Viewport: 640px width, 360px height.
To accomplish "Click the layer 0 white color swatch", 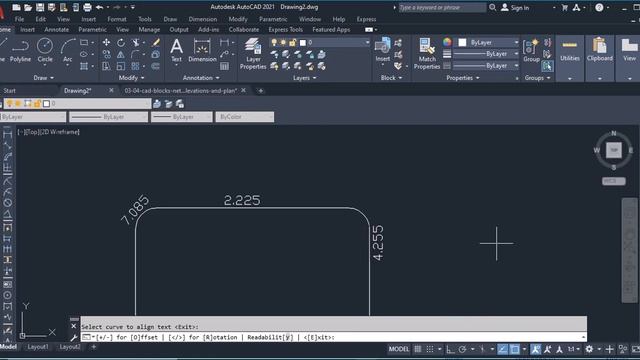I will pos(303,42).
